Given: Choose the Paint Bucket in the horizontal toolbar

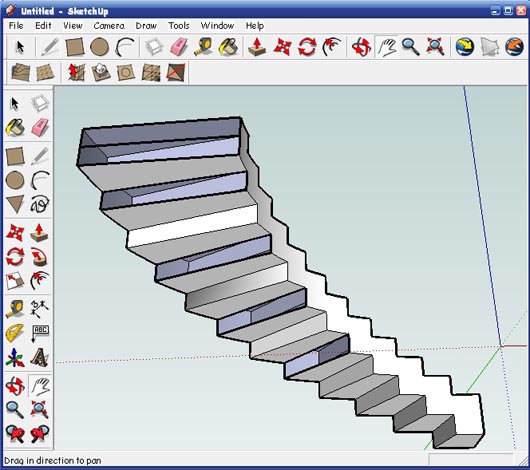Looking at the screenshot, I should pyautogui.click(x=229, y=47).
